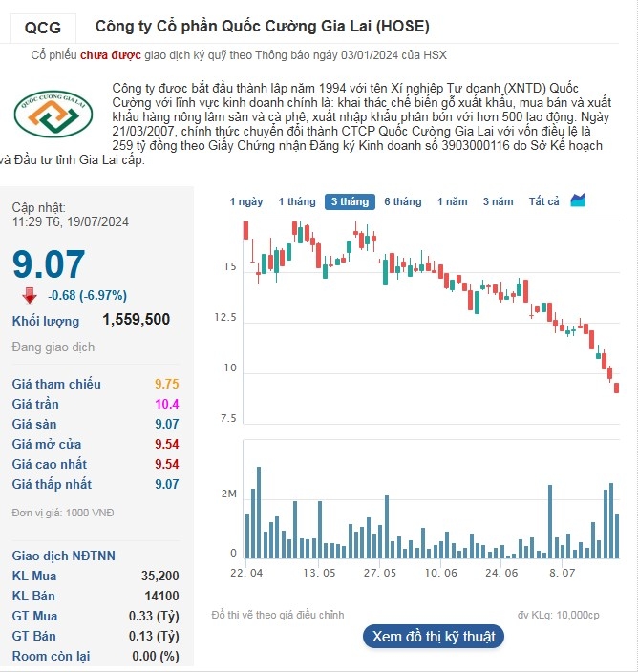The width and height of the screenshot is (638, 672).
Task: Click the Khối lượng value 1,559,500
Action: (x=136, y=320)
